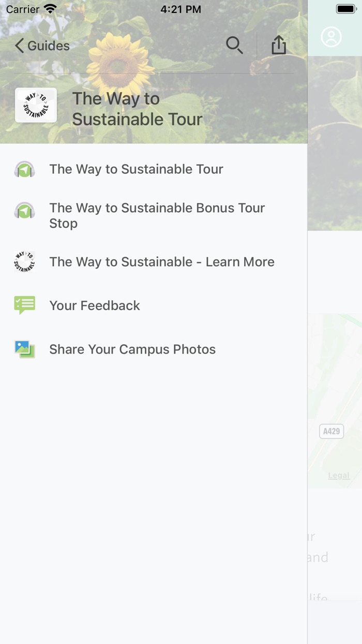This screenshot has width=362, height=644.
Task: Tap the Way to Sustainable circular logo icon
Action: click(x=24, y=262)
